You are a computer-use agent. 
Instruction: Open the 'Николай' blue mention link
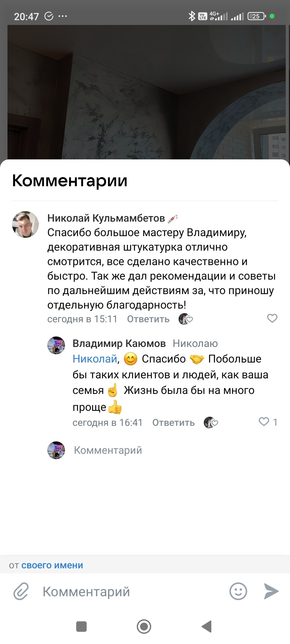point(95,359)
